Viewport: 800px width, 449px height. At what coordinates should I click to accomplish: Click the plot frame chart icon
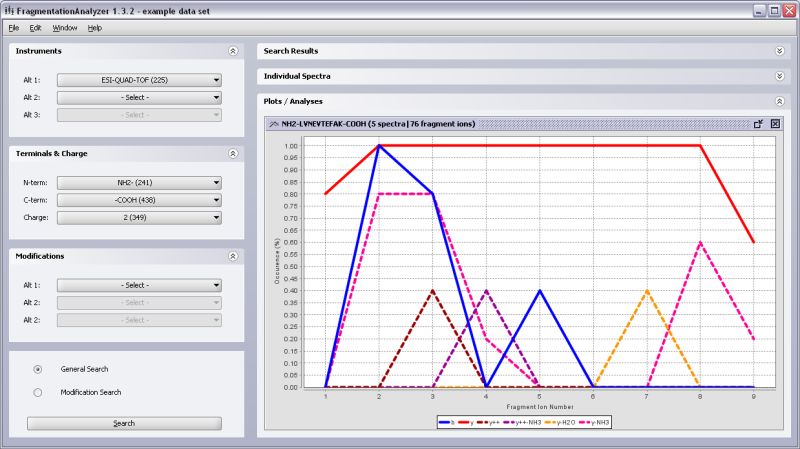[274, 124]
